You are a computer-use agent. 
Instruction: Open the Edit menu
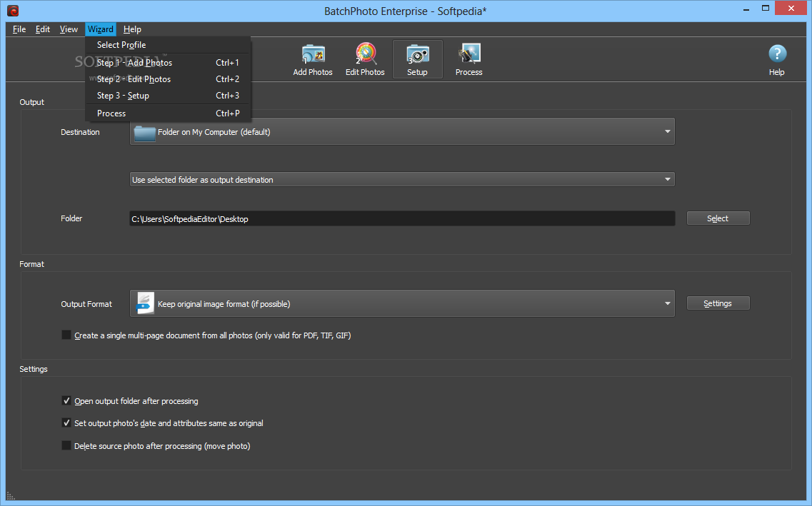(42, 29)
